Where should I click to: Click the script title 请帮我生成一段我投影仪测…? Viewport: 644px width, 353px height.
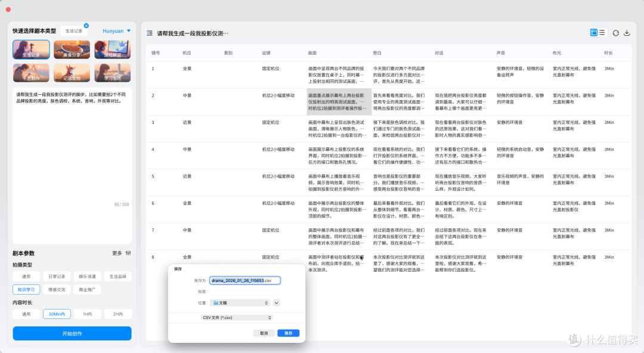pyautogui.click(x=193, y=33)
